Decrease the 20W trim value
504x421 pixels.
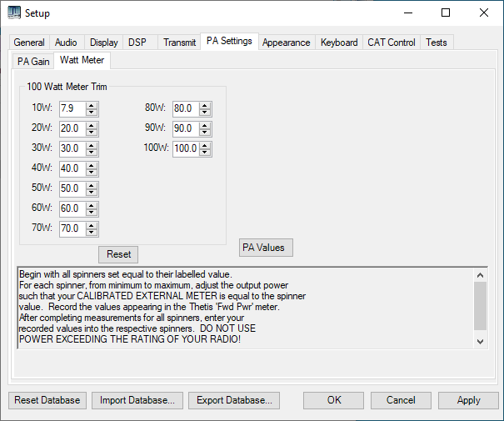(92, 133)
